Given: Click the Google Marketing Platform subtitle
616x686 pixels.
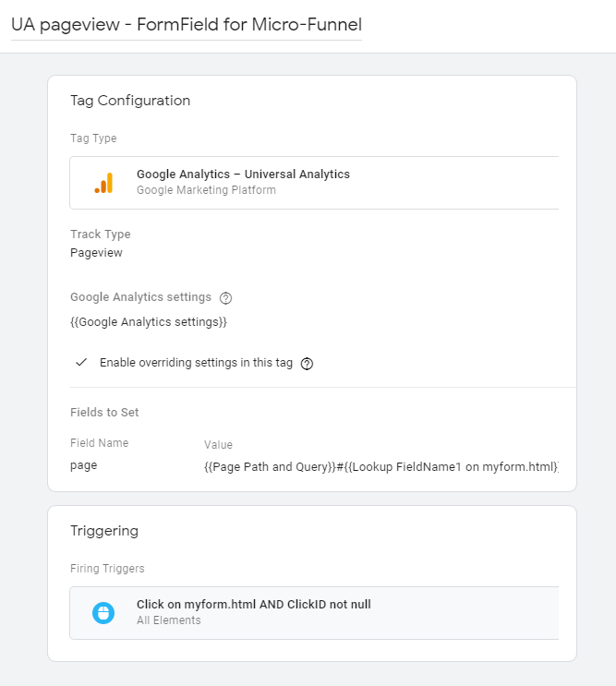Looking at the screenshot, I should [206, 190].
